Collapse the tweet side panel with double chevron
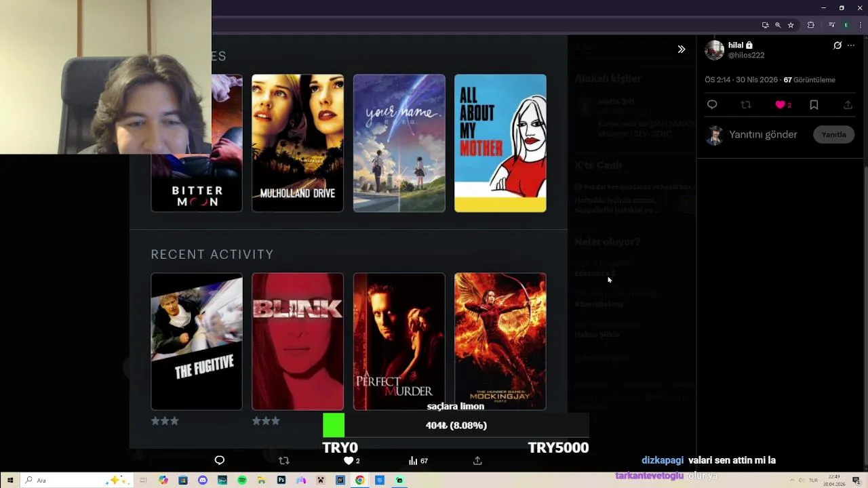The width and height of the screenshot is (868, 488). click(x=681, y=49)
